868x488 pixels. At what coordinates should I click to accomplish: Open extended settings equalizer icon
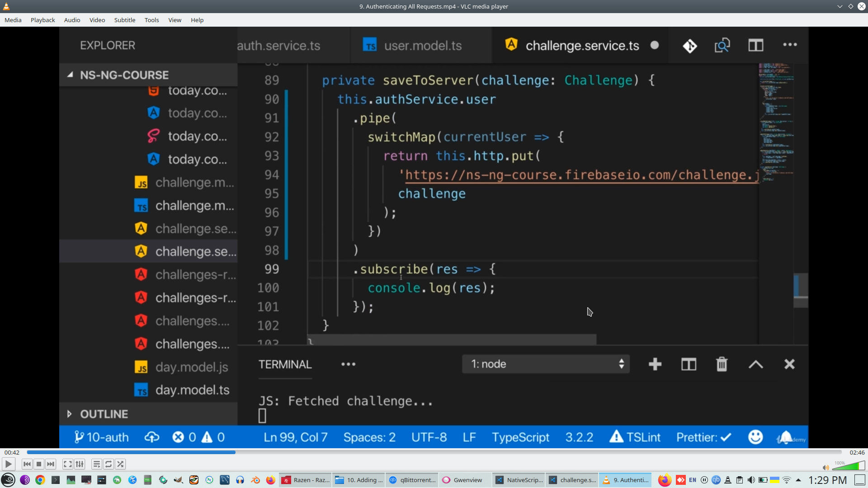[x=80, y=464]
